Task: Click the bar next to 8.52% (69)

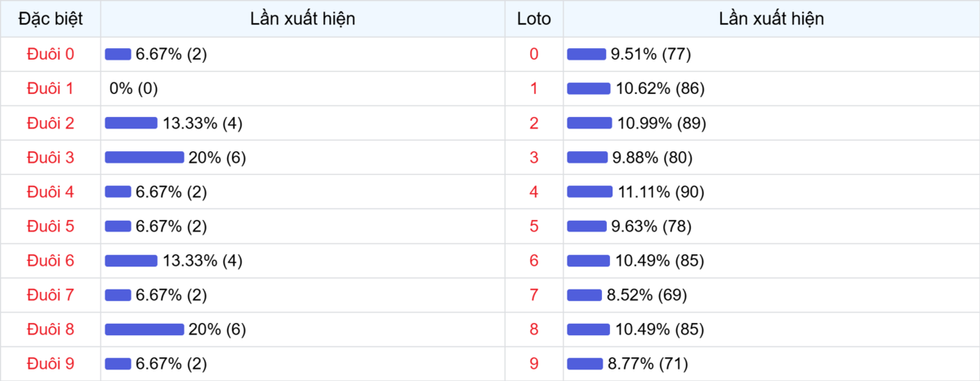Action: [584, 294]
